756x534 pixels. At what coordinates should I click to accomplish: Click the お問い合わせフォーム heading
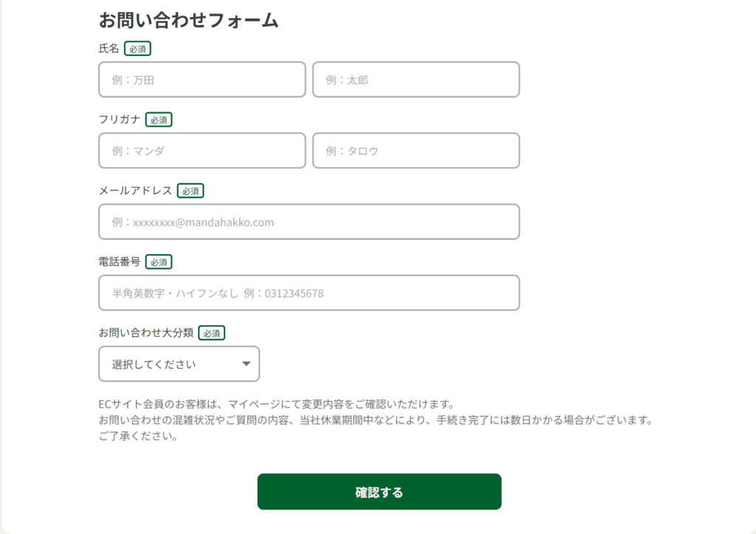point(188,20)
